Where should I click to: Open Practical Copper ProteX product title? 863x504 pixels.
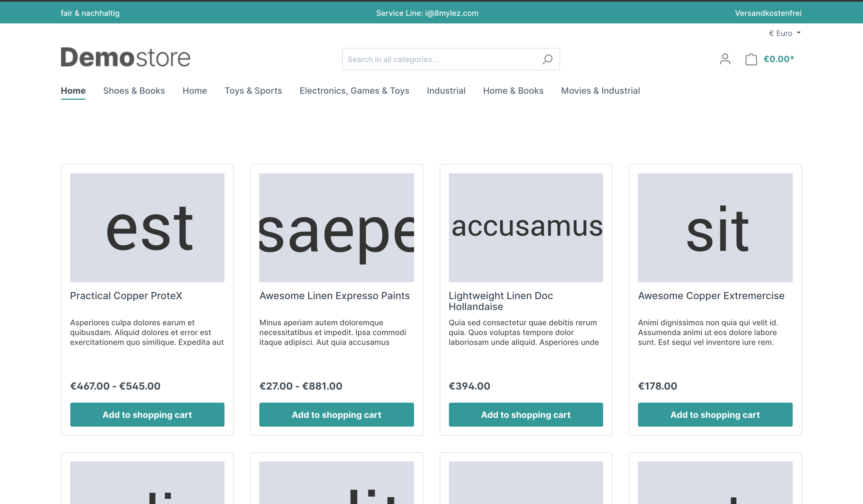pos(126,296)
